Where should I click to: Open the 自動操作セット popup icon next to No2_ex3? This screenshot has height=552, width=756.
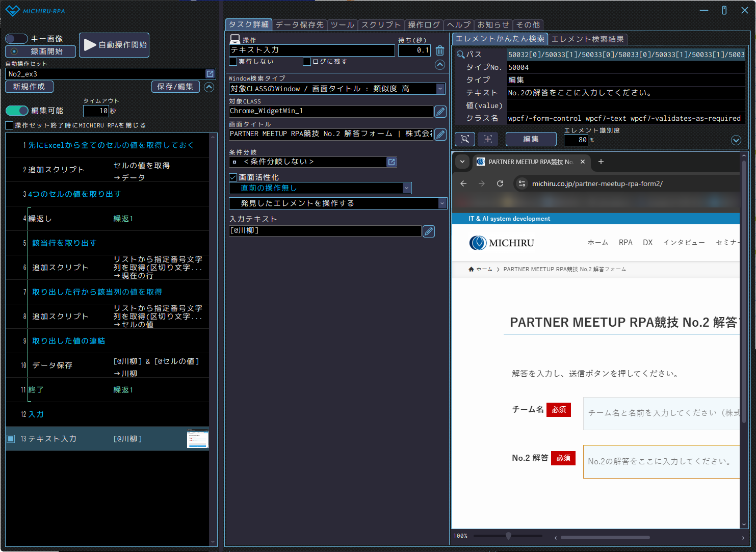(x=210, y=74)
